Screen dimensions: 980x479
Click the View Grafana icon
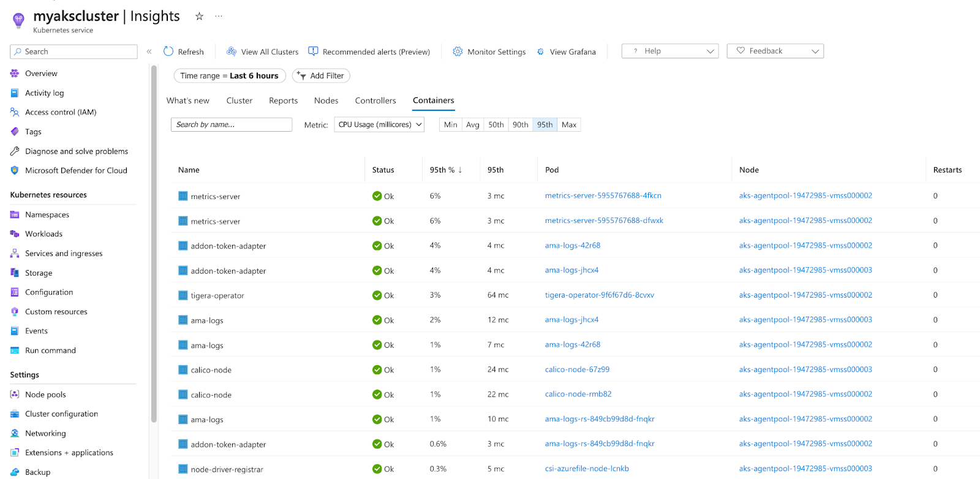click(x=540, y=51)
